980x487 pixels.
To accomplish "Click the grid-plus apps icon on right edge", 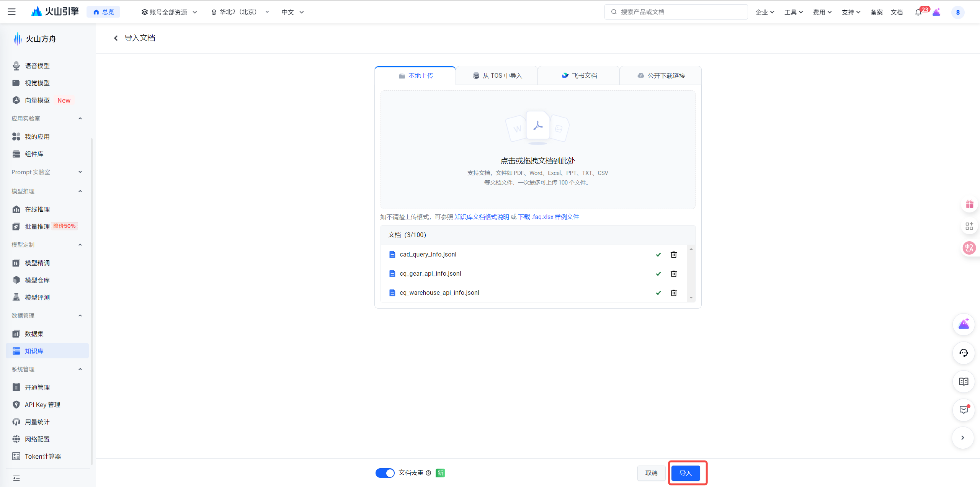I will [969, 226].
